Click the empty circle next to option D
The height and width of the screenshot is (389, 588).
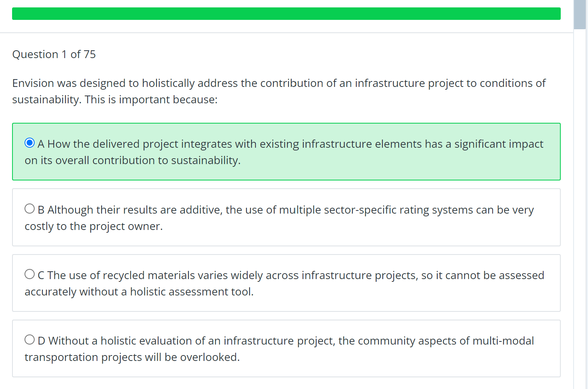30,339
